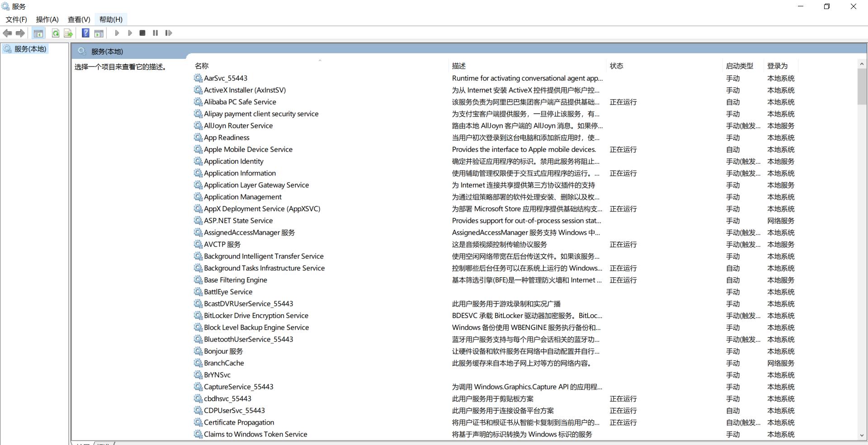Screen dimensions: 868x445
Task: Click the gear icon beside BattlEye Service
Action: pos(198,292)
